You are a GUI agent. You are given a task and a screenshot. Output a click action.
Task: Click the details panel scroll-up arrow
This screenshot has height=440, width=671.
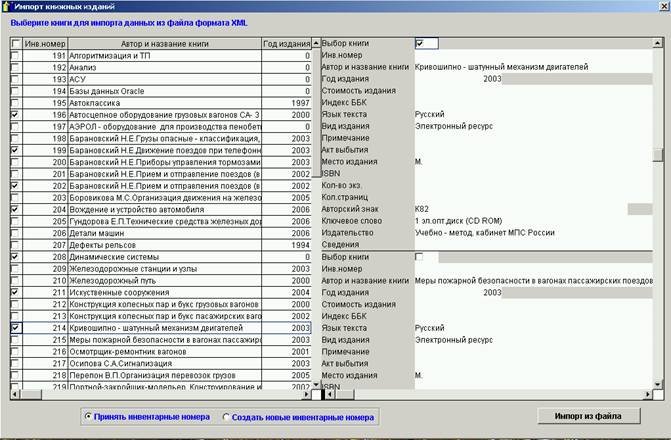tap(657, 43)
